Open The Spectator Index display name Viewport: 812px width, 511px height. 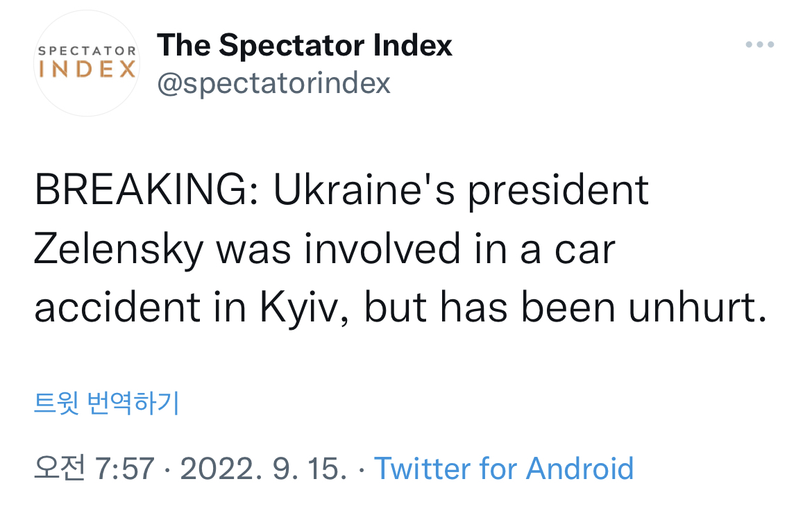pyautogui.click(x=305, y=46)
